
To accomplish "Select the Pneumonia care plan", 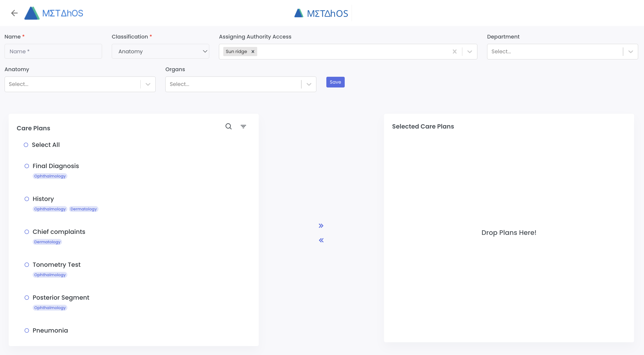I will pyautogui.click(x=27, y=331).
